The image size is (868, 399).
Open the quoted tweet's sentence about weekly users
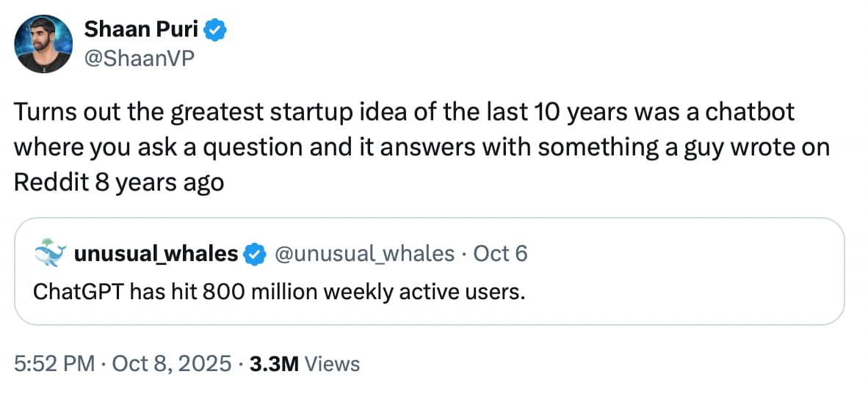click(279, 291)
